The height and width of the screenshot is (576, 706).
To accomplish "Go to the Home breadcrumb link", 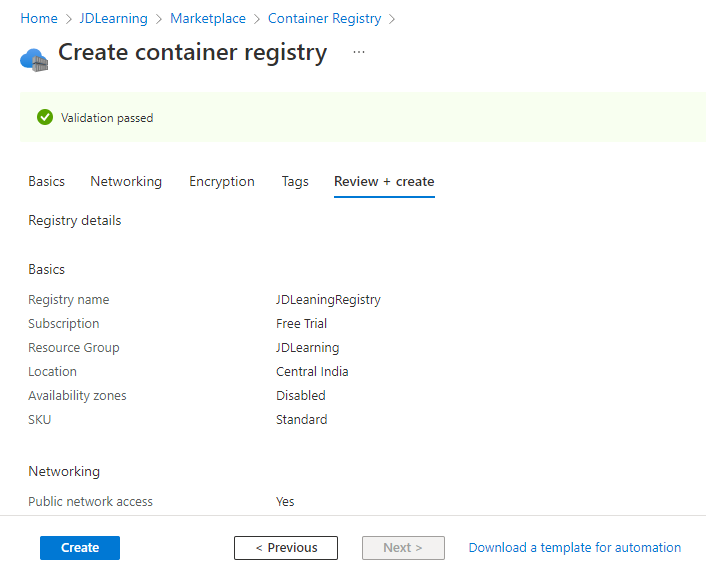I will pyautogui.click(x=39, y=18).
